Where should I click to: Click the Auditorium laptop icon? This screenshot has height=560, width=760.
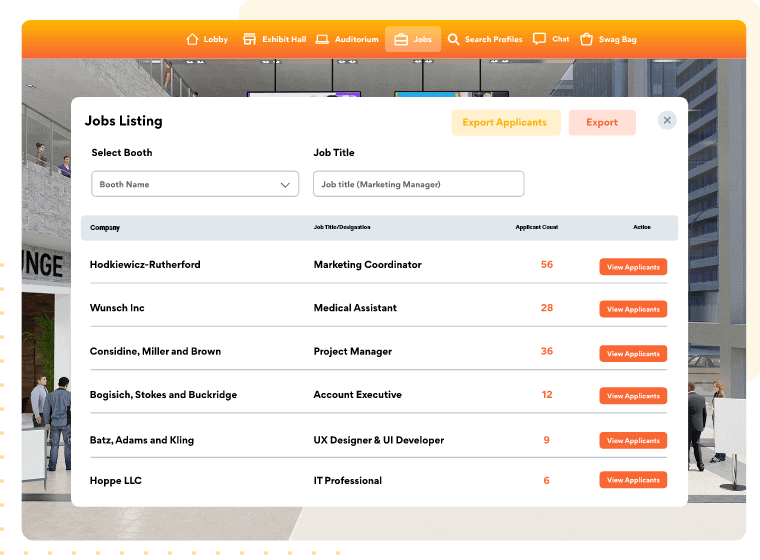tap(322, 39)
